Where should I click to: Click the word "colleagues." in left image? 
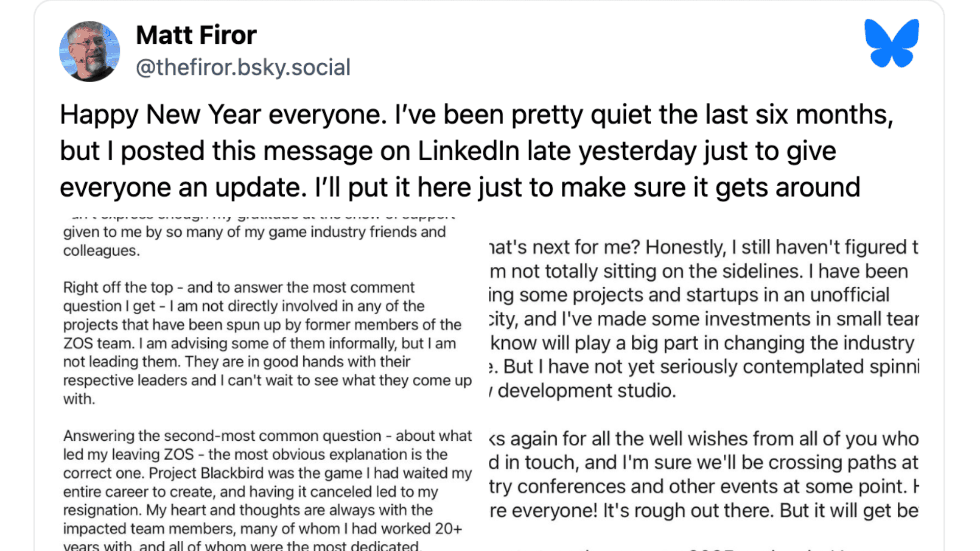(x=101, y=251)
